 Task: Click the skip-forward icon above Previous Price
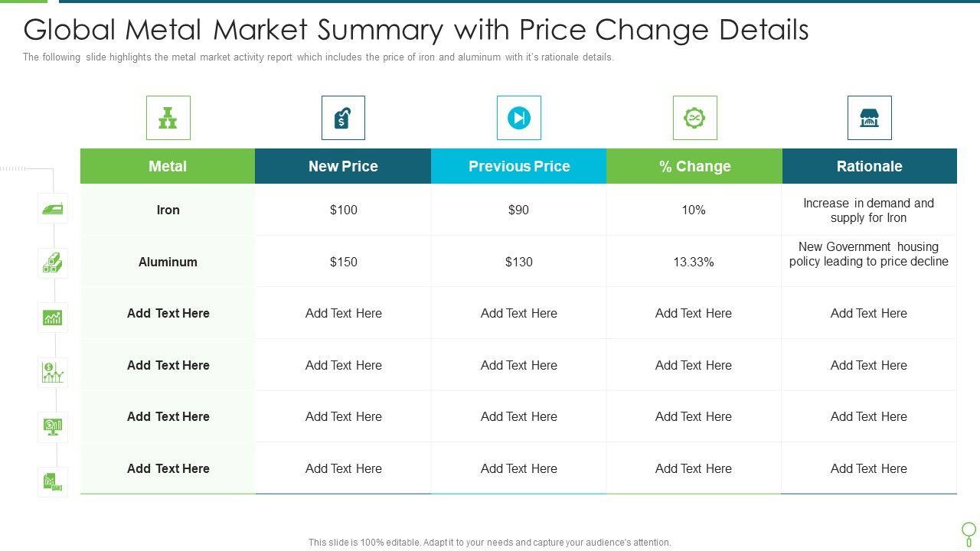coord(518,118)
